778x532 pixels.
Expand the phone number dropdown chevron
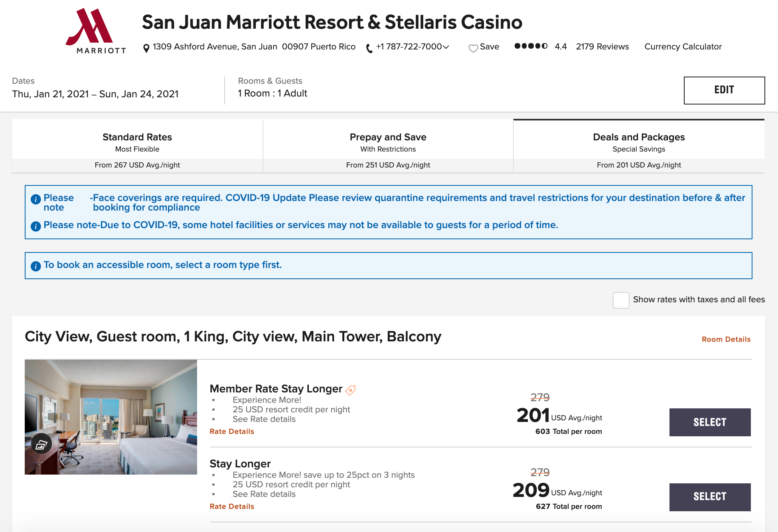pyautogui.click(x=446, y=47)
